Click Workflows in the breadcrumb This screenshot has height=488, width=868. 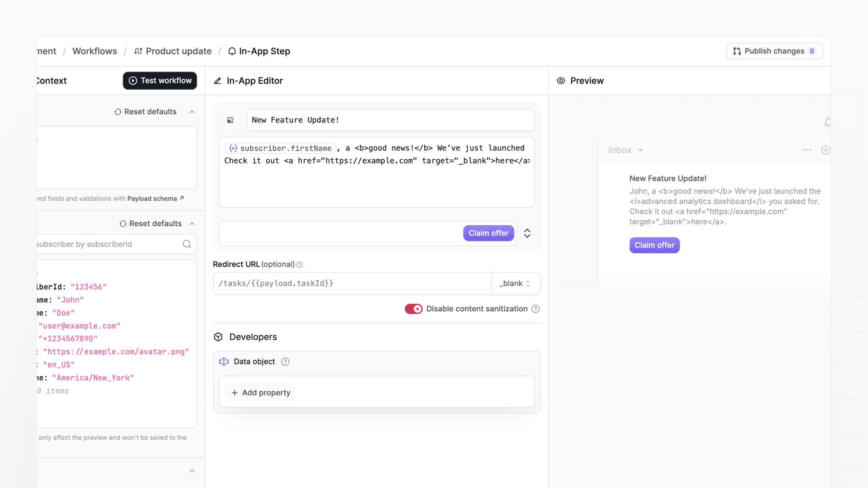(x=95, y=51)
